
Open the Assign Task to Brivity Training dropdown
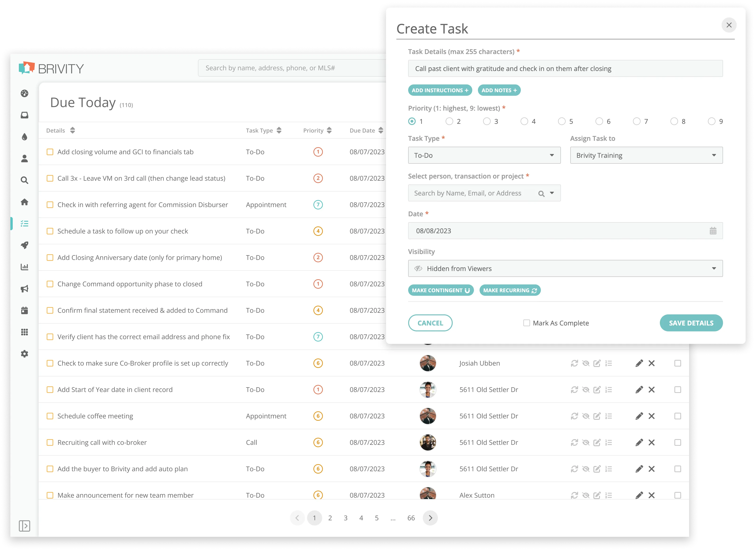coord(646,155)
